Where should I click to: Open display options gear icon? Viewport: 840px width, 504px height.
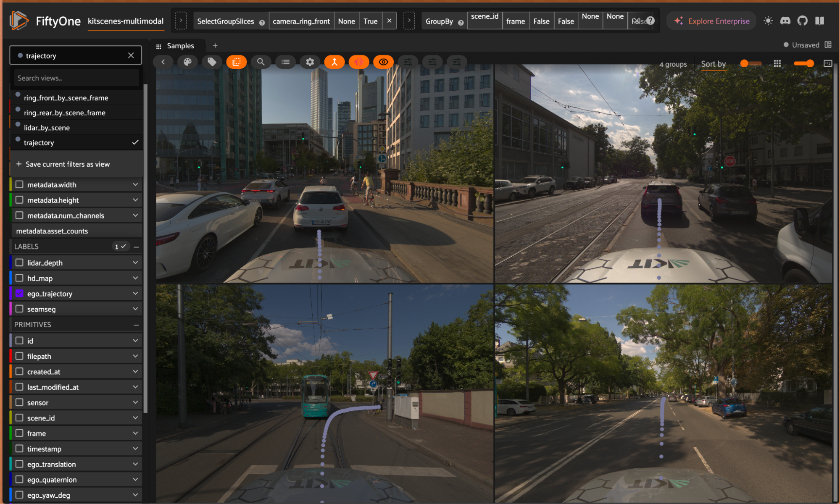(x=310, y=62)
